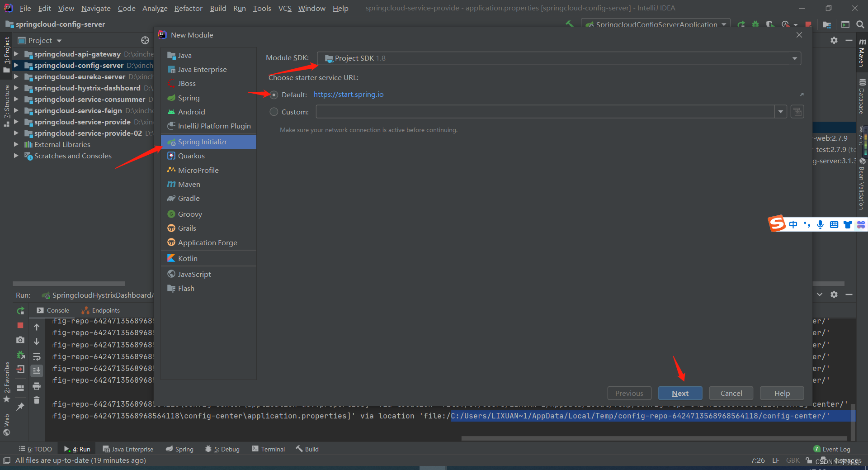Image resolution: width=868 pixels, height=470 pixels.
Task: Clear console with the trash icon
Action: click(37, 400)
